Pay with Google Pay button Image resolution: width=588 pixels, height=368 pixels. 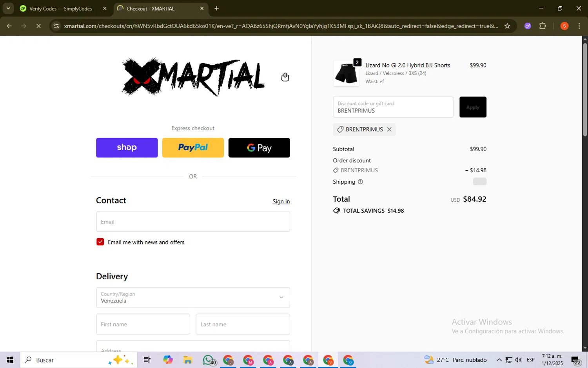click(x=259, y=148)
